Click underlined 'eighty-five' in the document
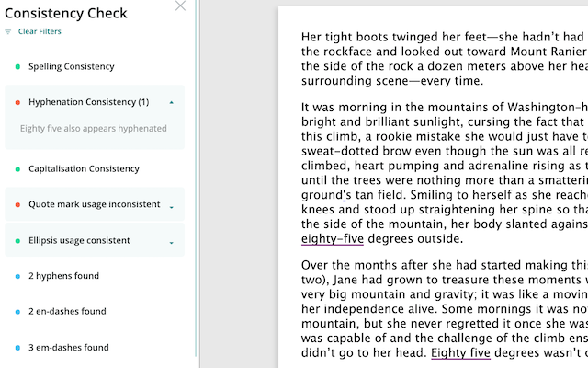 pos(333,239)
